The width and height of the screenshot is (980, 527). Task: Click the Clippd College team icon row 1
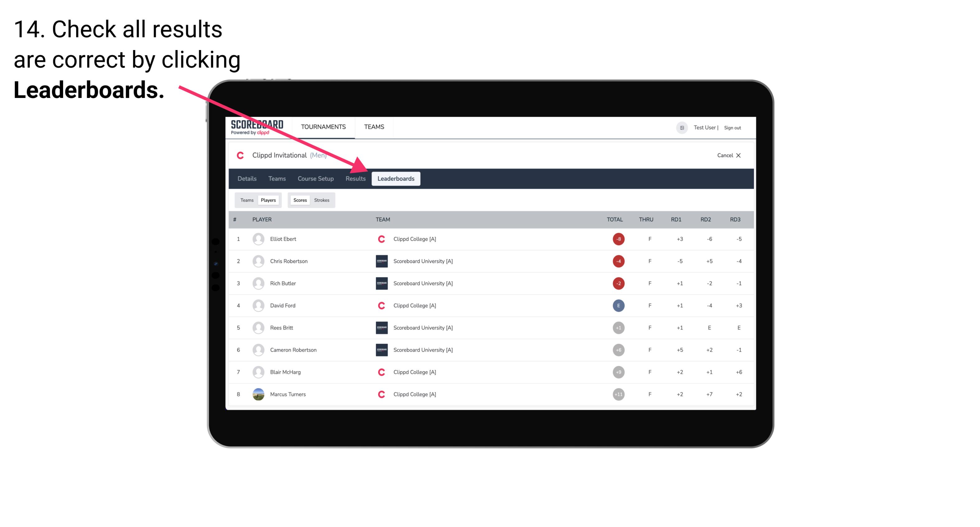tap(380, 239)
